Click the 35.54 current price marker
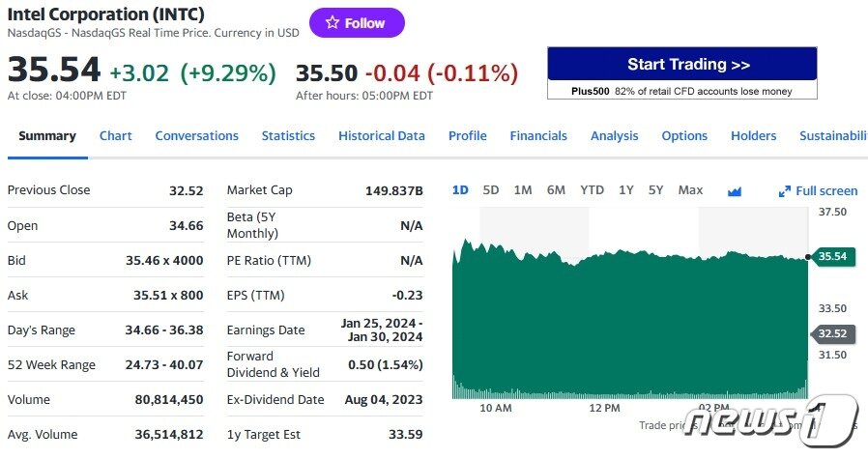The width and height of the screenshot is (868, 459). coord(832,256)
